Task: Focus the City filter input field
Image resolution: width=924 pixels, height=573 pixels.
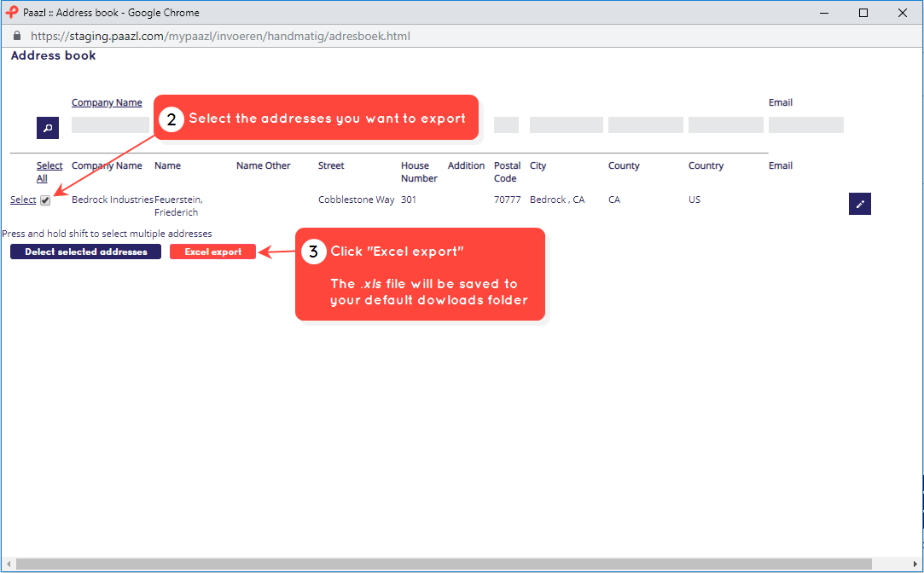Action: (567, 124)
